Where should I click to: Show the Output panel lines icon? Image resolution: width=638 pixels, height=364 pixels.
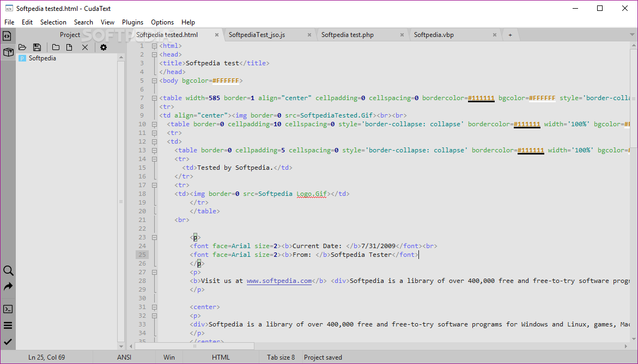pos(8,325)
